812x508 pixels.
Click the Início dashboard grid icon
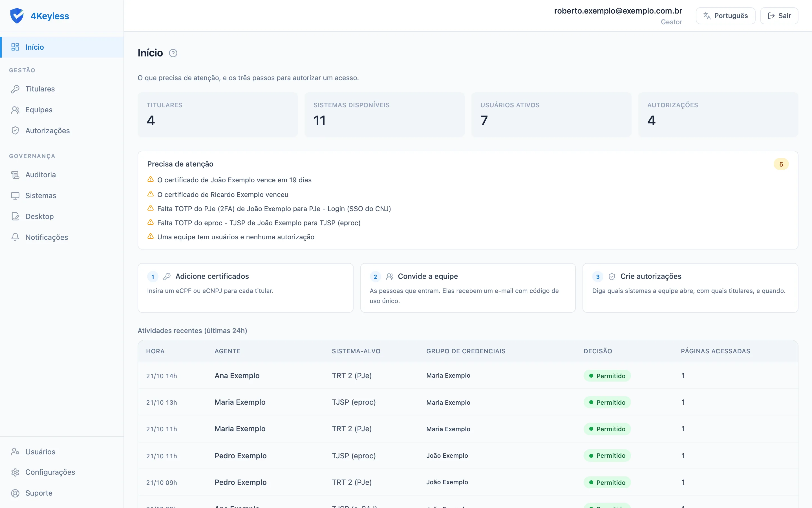15,47
